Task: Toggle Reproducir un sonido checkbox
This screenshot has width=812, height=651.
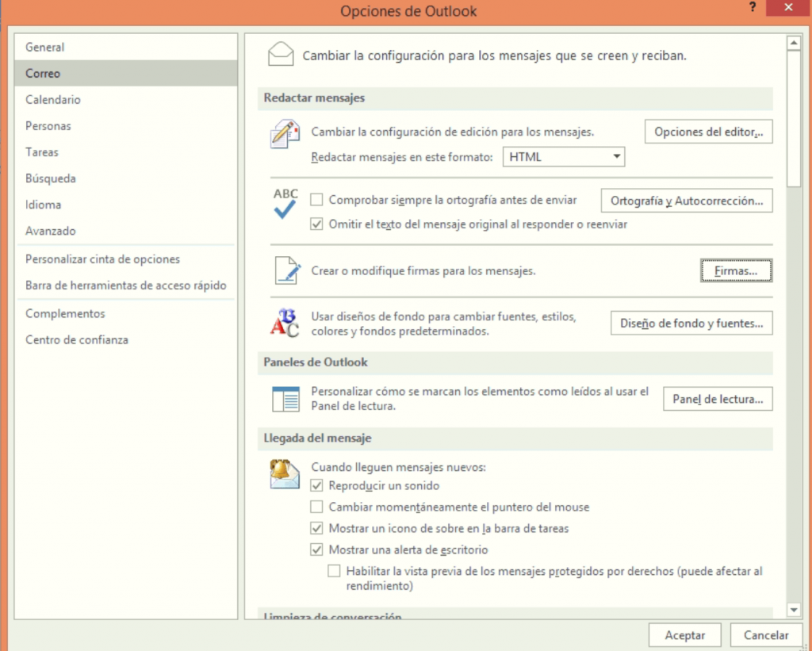Action: [316, 486]
